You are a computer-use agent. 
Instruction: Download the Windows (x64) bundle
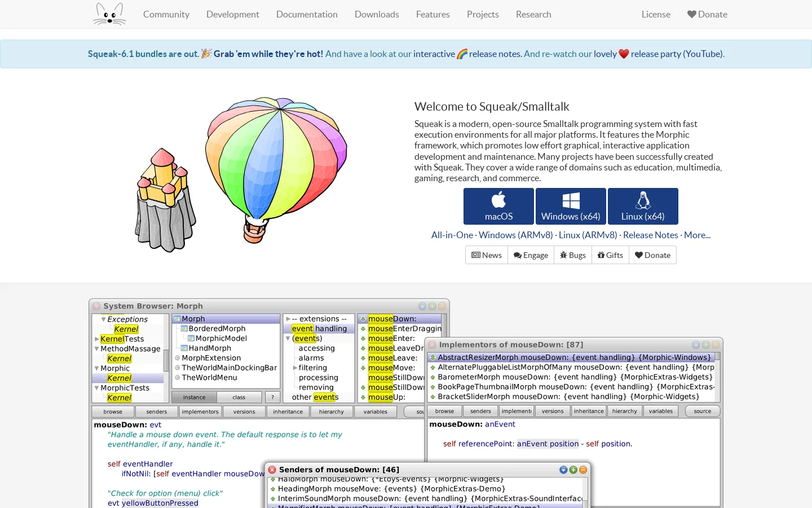pyautogui.click(x=571, y=206)
